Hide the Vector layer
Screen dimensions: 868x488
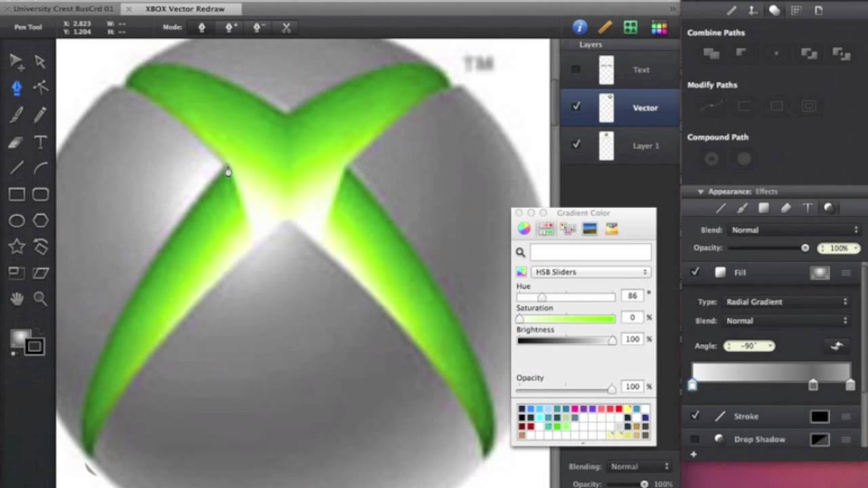(576, 107)
